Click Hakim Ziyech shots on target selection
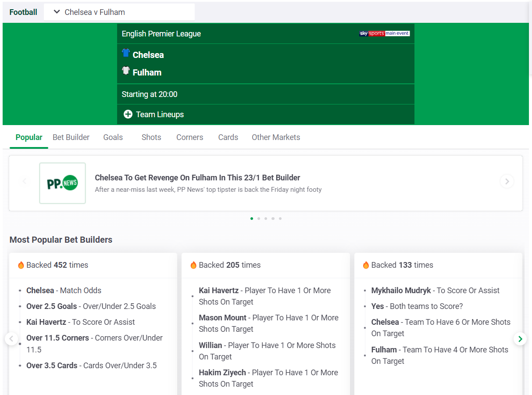 pyautogui.click(x=268, y=378)
